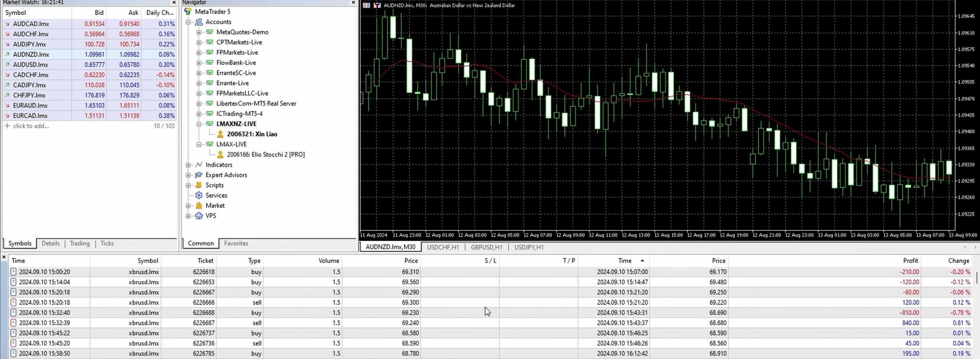Click the server icon next to FlowBank-Live

(209, 62)
